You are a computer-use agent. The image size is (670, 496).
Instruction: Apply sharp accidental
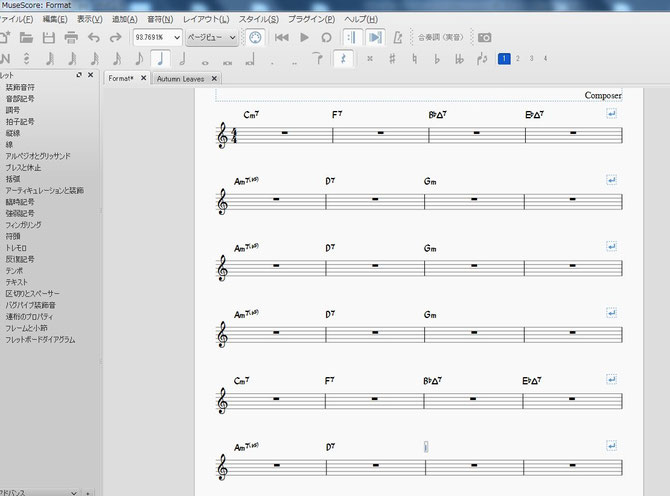click(392, 59)
